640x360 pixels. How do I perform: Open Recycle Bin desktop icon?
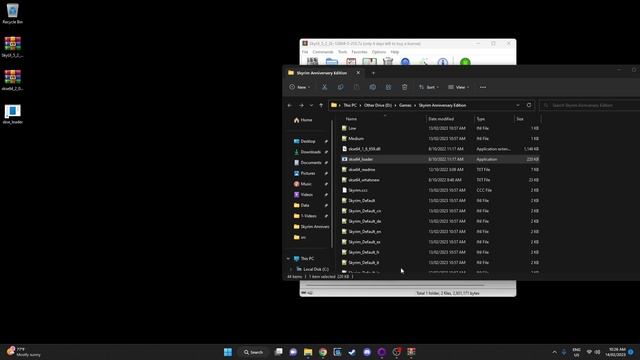click(13, 13)
